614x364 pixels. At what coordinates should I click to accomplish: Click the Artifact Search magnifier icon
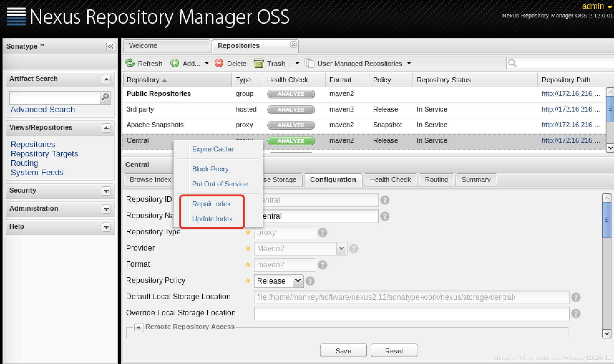coord(105,98)
